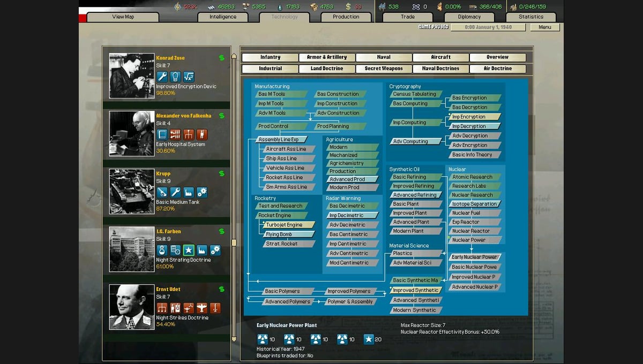The height and width of the screenshot is (364, 643).
Task: Click the gear icon in Krupp's specialties
Action: [x=202, y=192]
